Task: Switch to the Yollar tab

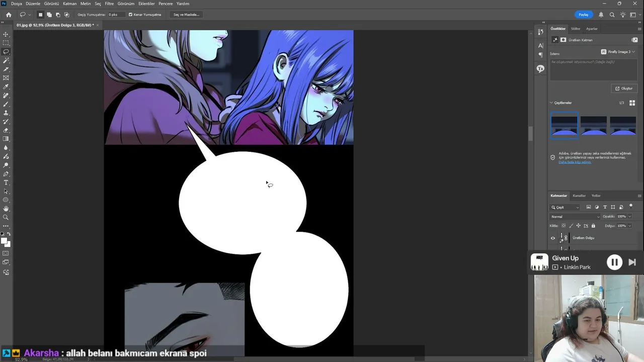Action: coord(596,196)
